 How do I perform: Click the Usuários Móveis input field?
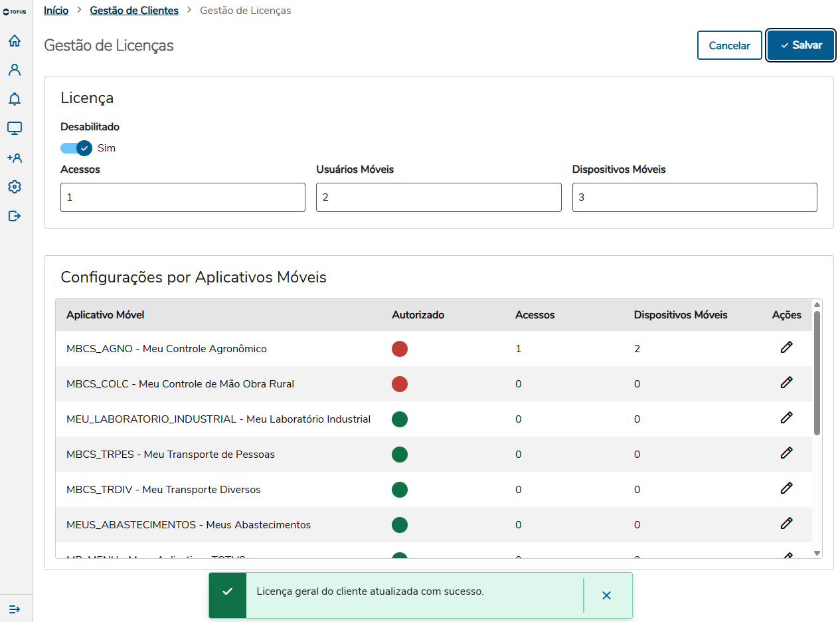(438, 198)
